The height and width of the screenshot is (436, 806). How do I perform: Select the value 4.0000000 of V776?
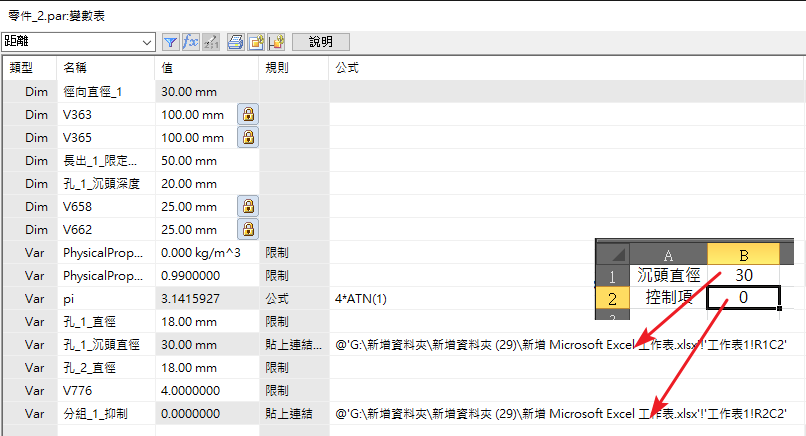(207, 391)
